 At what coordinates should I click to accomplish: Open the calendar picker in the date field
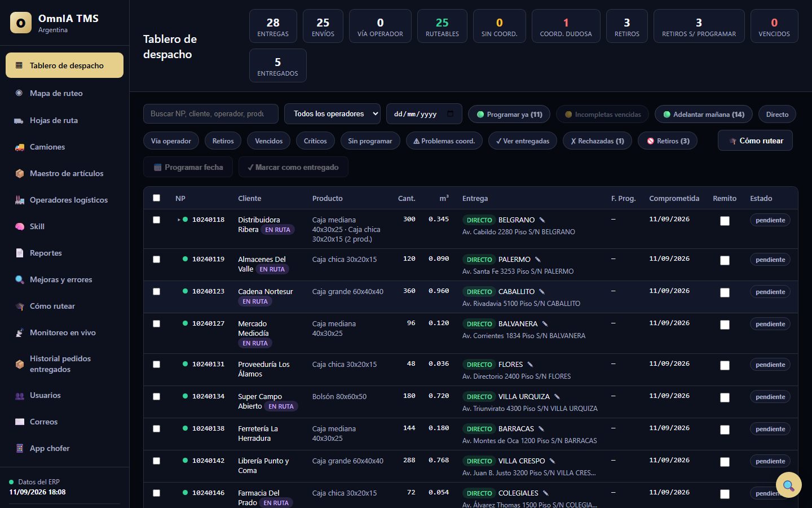click(450, 113)
